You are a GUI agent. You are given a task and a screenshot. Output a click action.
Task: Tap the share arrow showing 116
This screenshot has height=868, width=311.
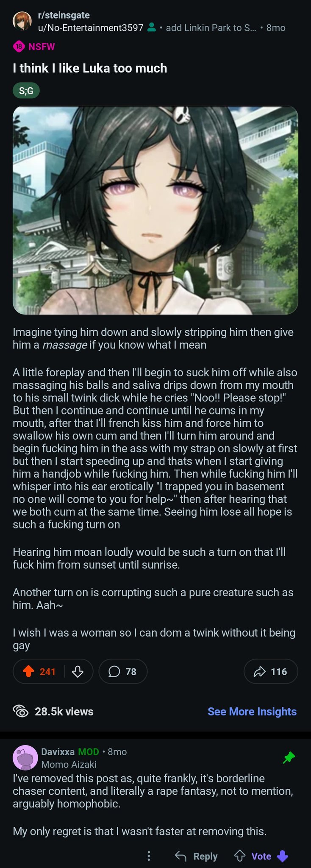point(271,671)
